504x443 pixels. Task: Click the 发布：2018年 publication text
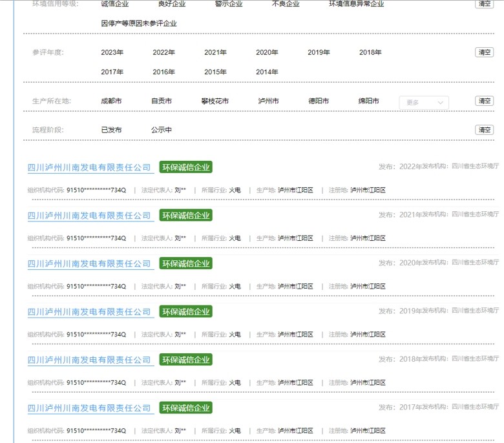click(x=400, y=359)
